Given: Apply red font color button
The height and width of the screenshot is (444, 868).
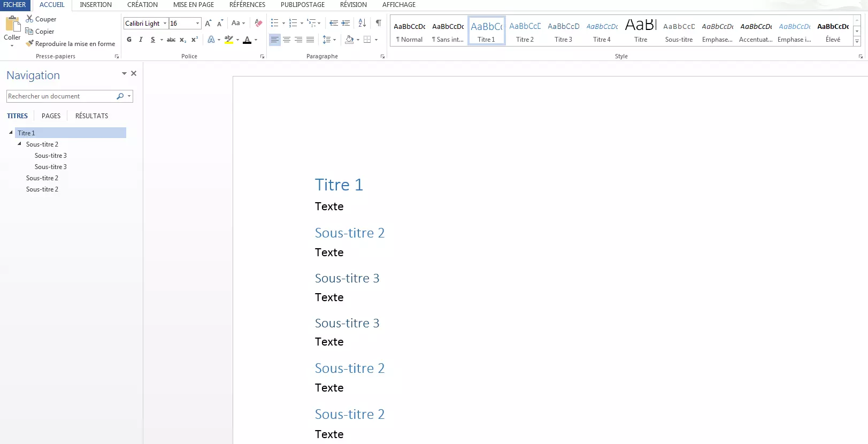Looking at the screenshot, I should [247, 40].
